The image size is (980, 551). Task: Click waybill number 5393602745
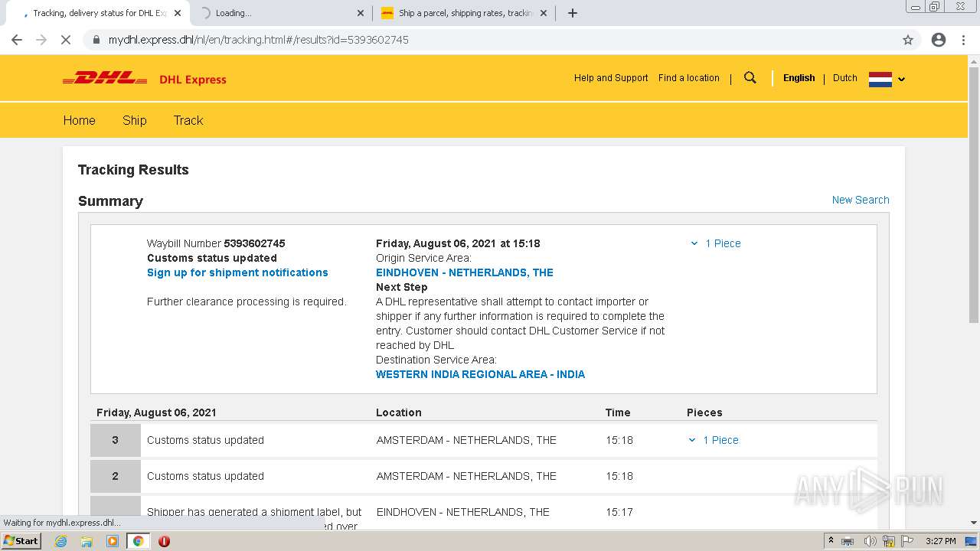click(254, 243)
